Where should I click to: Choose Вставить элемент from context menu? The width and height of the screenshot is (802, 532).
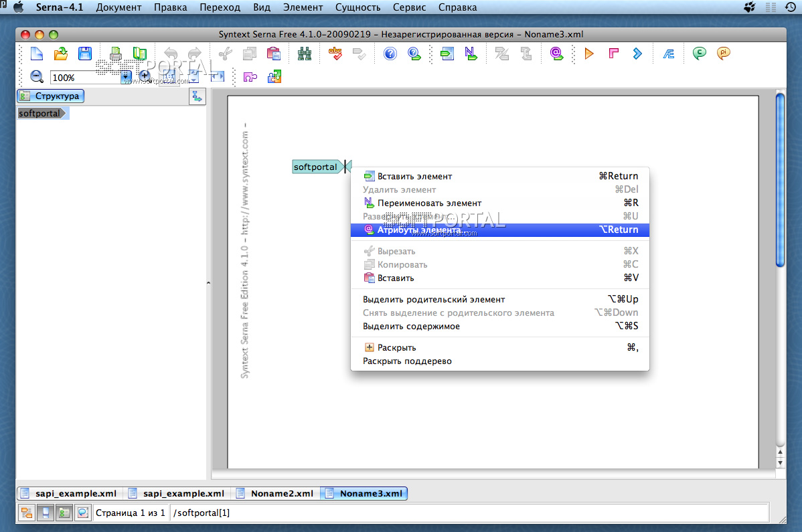(499, 176)
